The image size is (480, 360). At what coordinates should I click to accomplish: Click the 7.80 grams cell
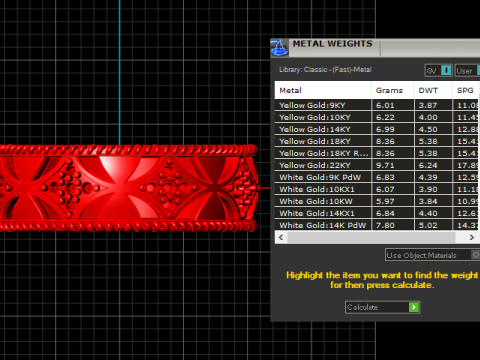click(x=393, y=225)
